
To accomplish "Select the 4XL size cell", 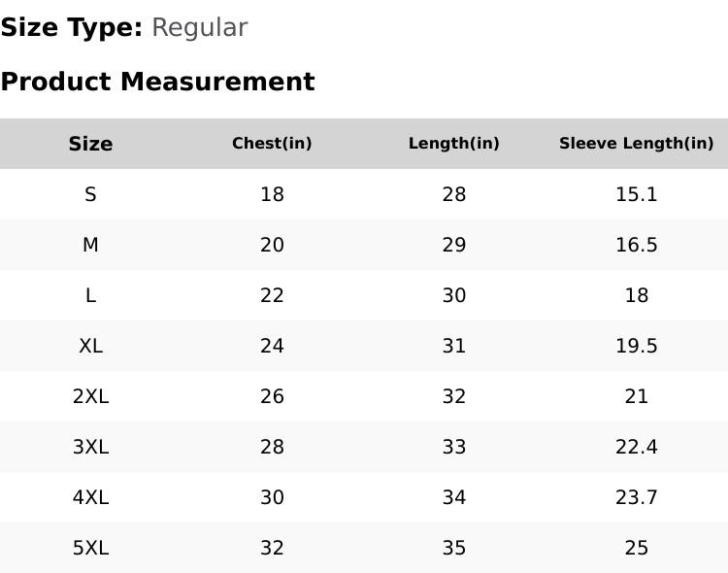I will 90,497.
